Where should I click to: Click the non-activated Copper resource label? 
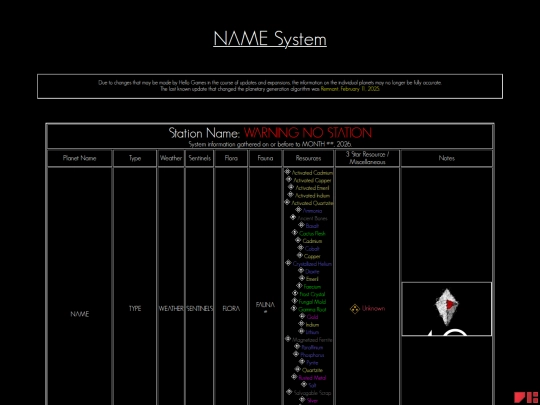pyautogui.click(x=312, y=256)
